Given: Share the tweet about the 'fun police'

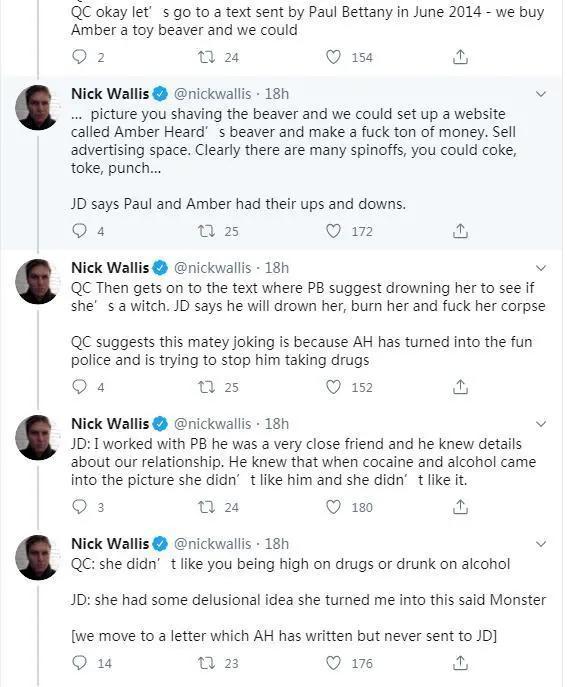Looking at the screenshot, I should (460, 387).
